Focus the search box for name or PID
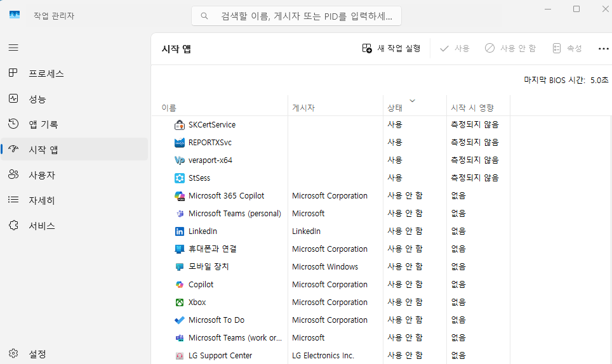Screen dimensions: 612x364 click(x=296, y=16)
